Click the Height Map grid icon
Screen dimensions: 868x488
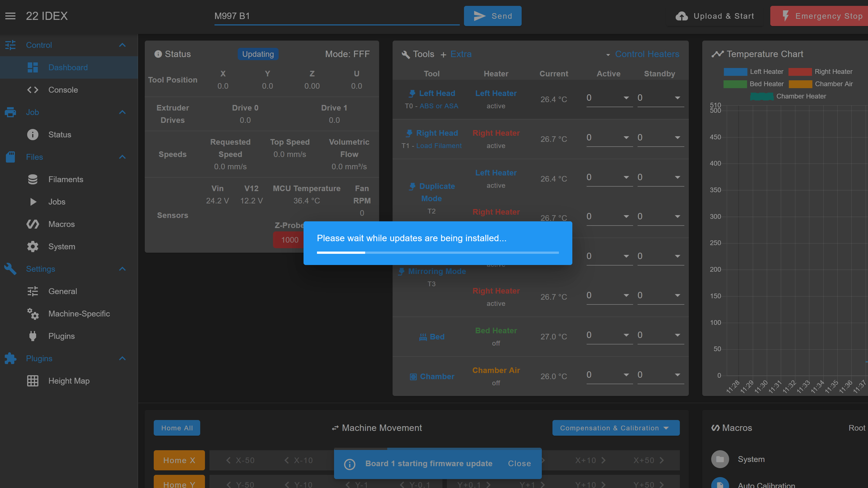click(33, 381)
